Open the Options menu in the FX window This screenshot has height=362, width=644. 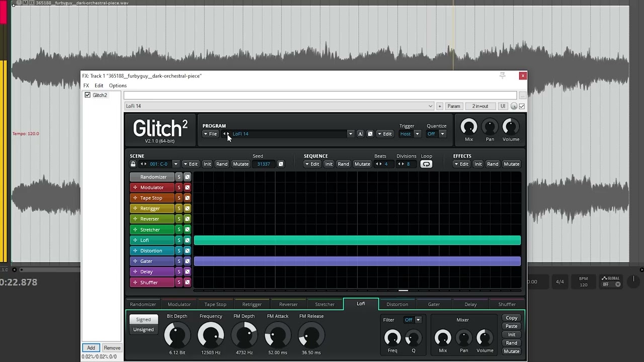118,85
